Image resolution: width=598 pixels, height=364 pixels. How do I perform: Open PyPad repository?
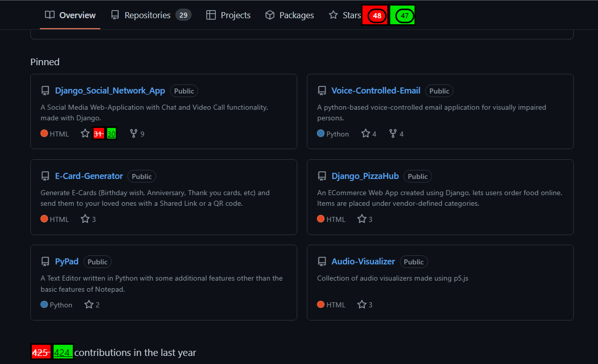tap(67, 262)
